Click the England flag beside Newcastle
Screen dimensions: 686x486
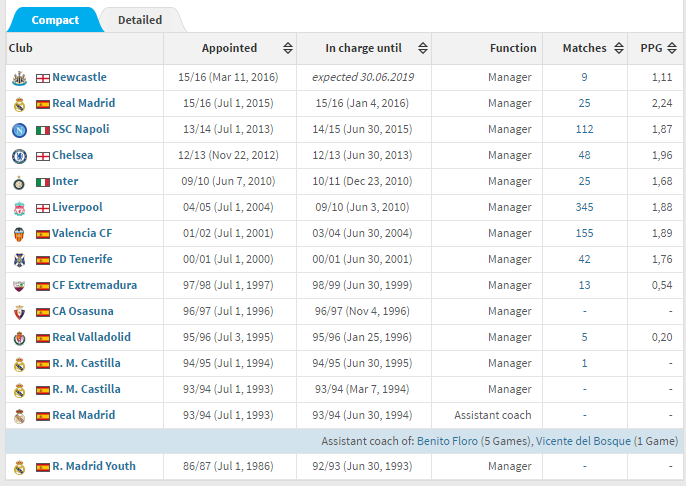pos(43,78)
